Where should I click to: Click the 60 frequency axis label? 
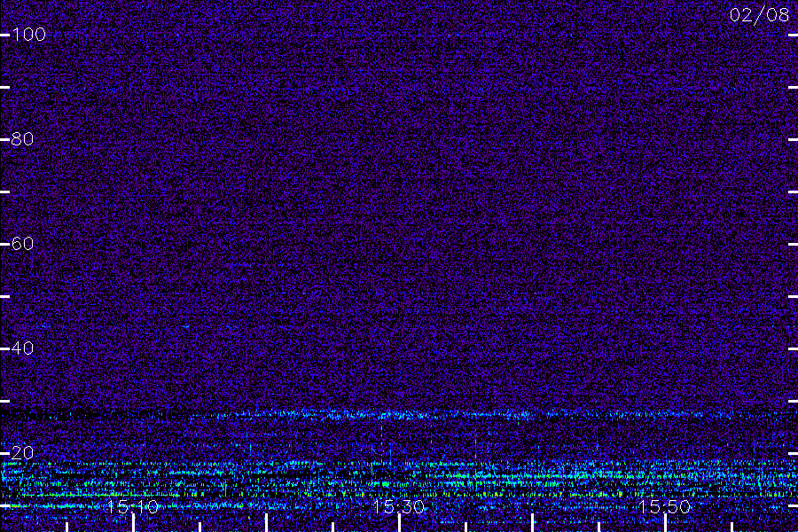click(22, 244)
